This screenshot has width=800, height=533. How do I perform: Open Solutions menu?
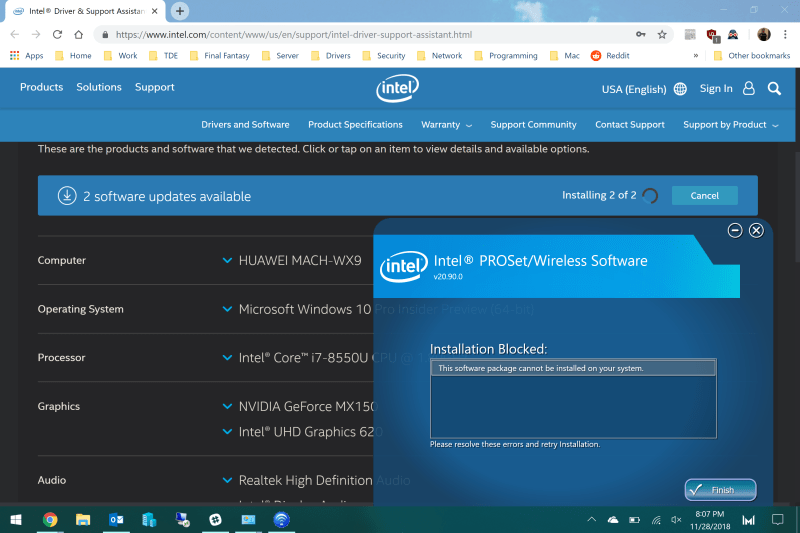[x=99, y=87]
